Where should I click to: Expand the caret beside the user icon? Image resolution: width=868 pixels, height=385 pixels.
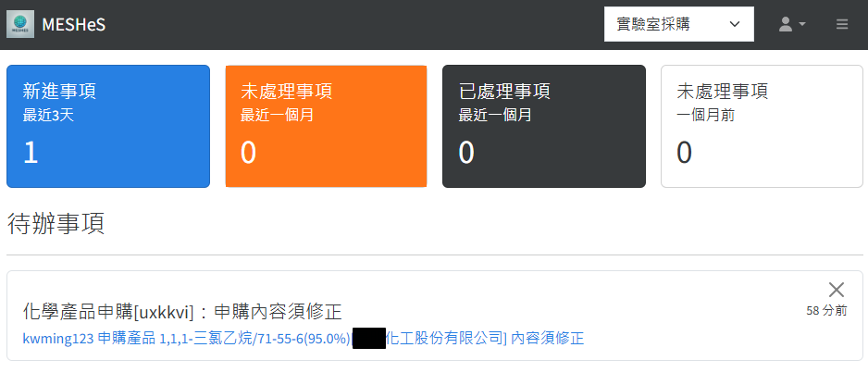coord(801,24)
